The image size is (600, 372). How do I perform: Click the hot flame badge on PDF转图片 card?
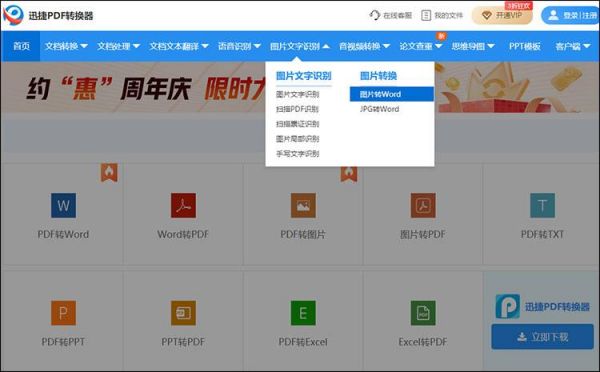tap(349, 173)
